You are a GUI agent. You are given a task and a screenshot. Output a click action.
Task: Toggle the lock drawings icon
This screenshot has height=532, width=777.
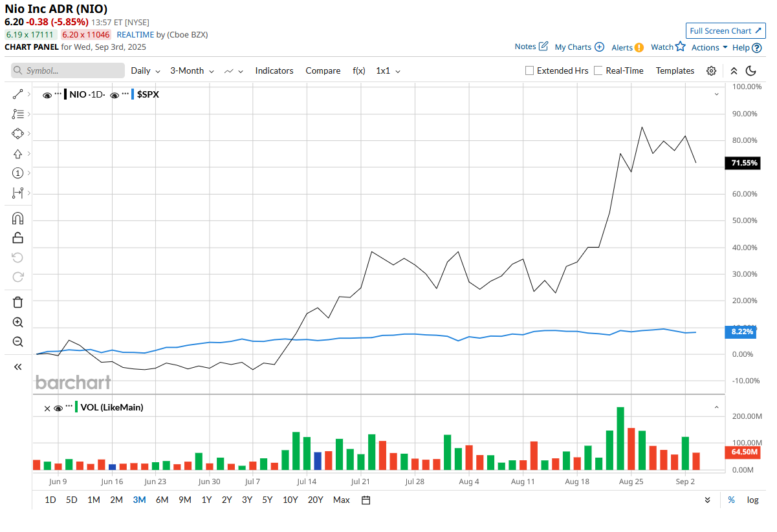(17, 238)
